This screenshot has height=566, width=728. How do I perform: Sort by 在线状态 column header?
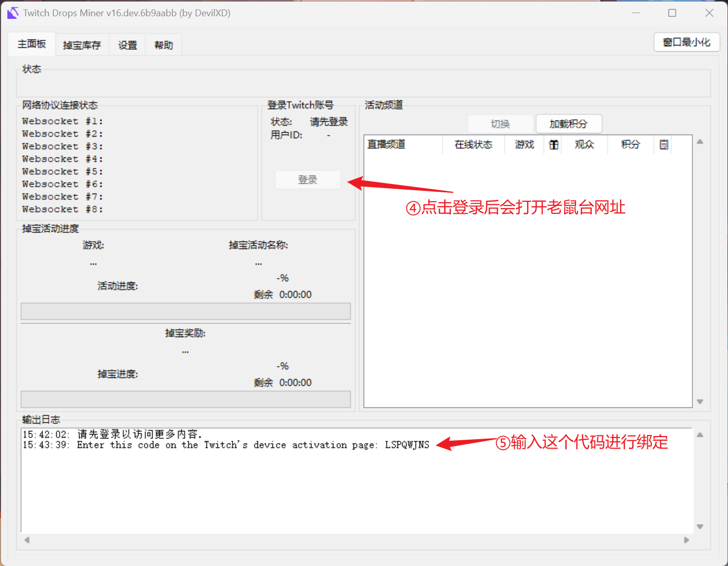[x=473, y=145]
